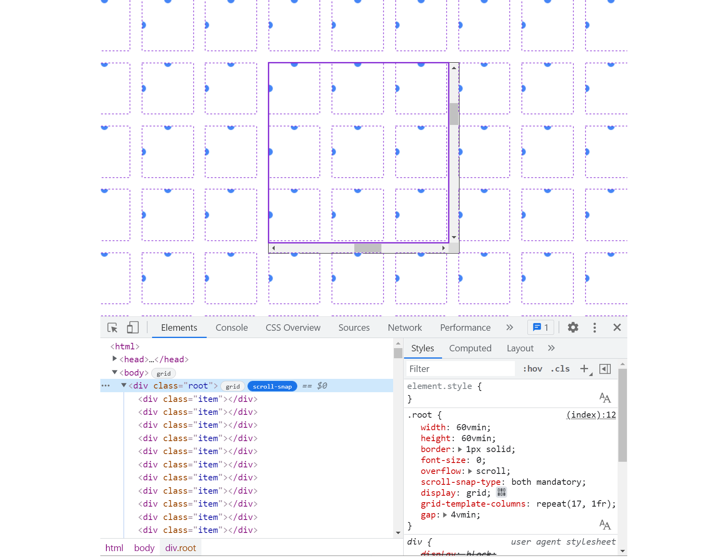Open the (index):12 stylesheet link
Screen dimensions: 728x560
(x=590, y=415)
